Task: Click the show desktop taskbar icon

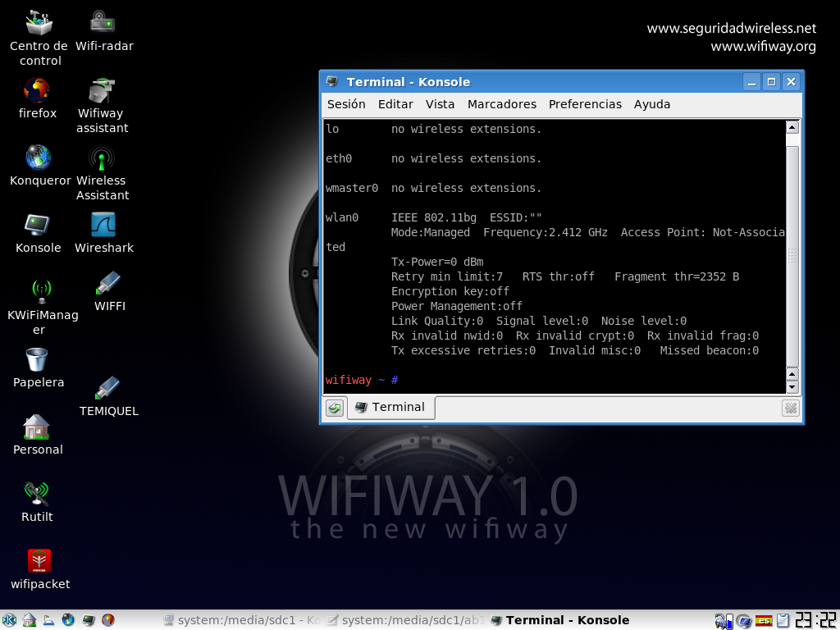Action: tap(48, 620)
